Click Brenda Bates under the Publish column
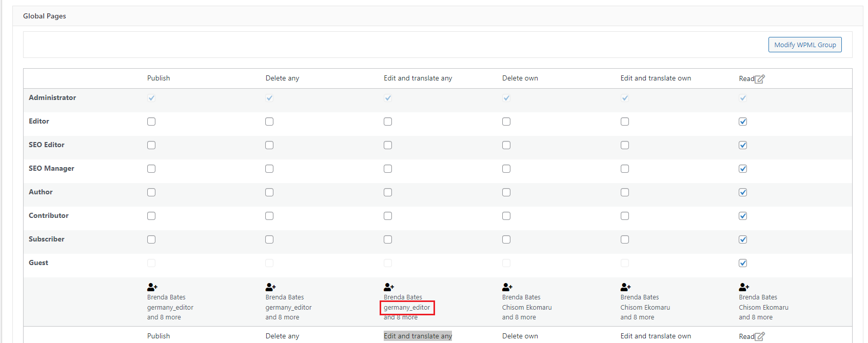Image resolution: width=868 pixels, height=343 pixels. click(166, 297)
